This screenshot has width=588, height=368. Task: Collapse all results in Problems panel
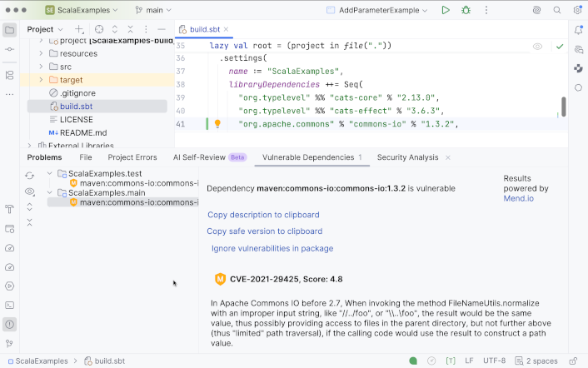pyautogui.click(x=30, y=222)
